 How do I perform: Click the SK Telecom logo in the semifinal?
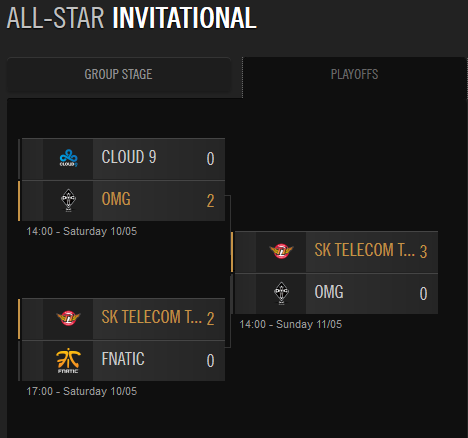68,318
